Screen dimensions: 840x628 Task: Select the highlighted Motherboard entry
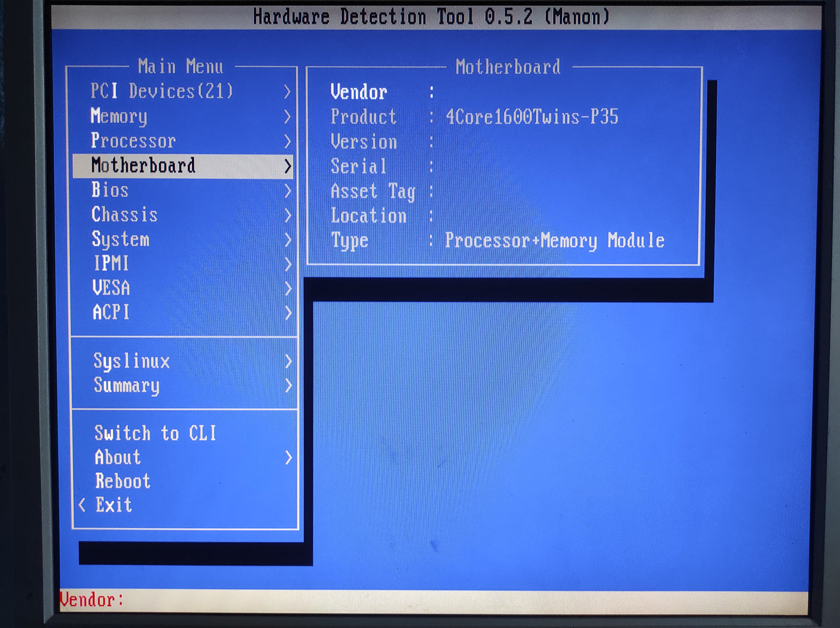(143, 166)
